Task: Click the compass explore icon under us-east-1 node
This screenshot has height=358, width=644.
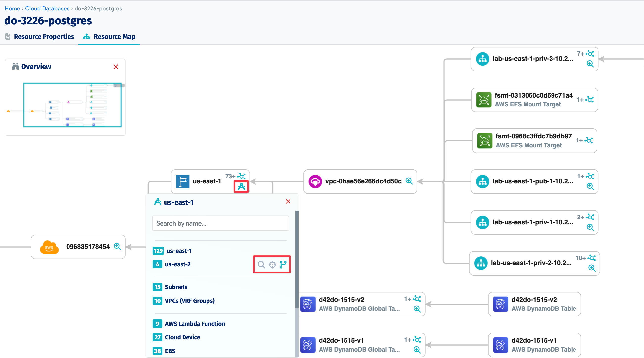Action: tap(241, 187)
